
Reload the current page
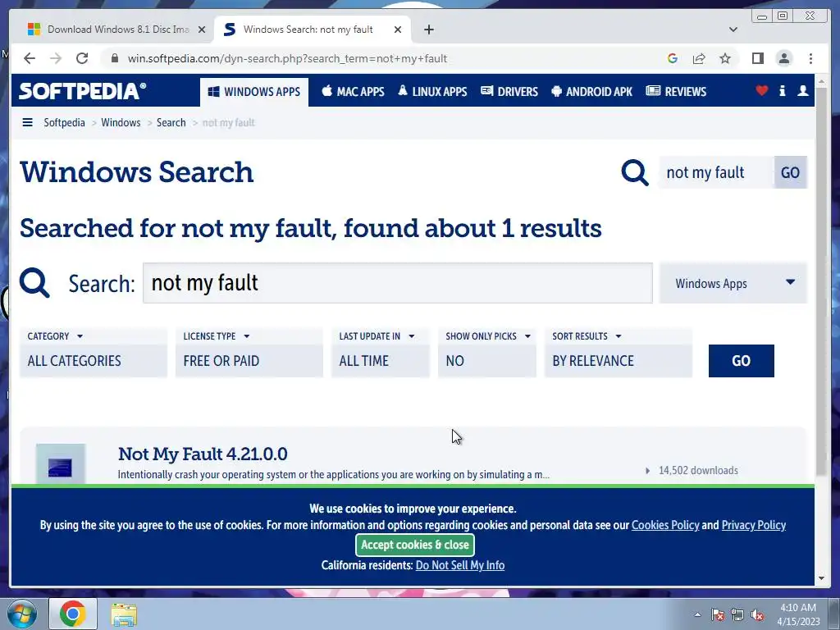coord(82,58)
